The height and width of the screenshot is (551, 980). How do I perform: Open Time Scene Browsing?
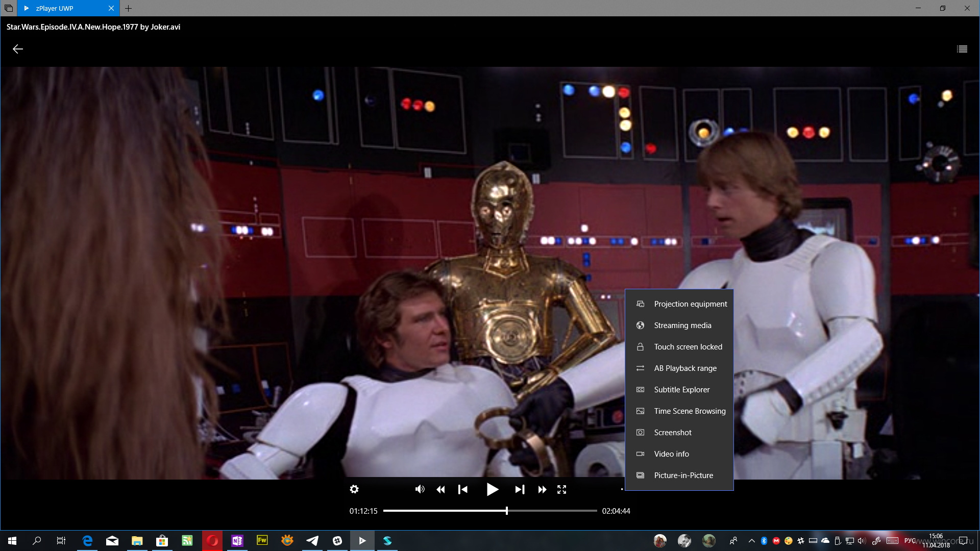tap(679, 411)
